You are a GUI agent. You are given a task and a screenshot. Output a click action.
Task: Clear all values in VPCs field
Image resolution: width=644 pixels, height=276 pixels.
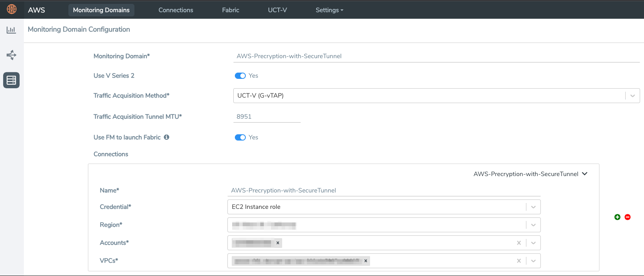[x=519, y=261]
